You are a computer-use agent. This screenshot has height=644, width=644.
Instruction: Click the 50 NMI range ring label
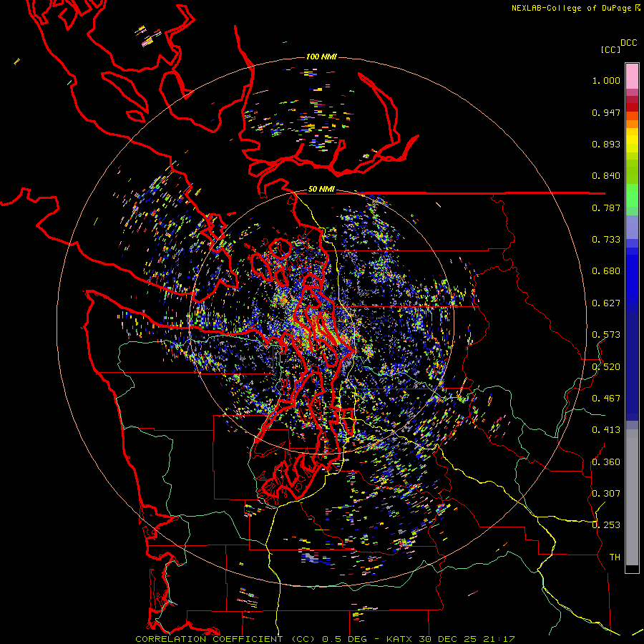click(321, 189)
